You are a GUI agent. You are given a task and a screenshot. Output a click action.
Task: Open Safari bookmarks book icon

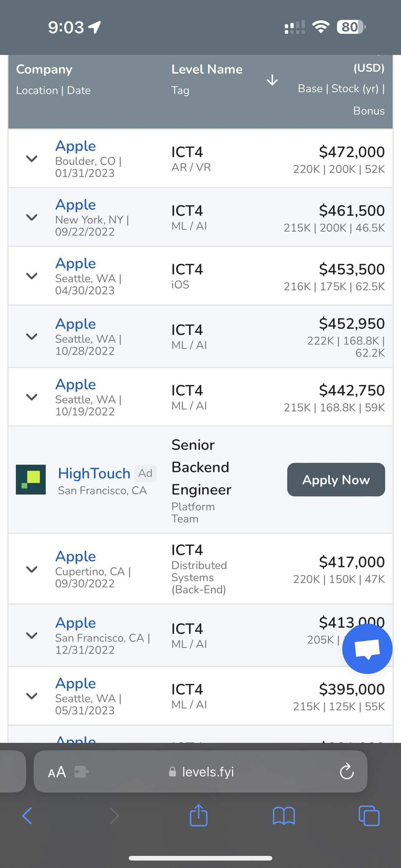pyautogui.click(x=284, y=816)
